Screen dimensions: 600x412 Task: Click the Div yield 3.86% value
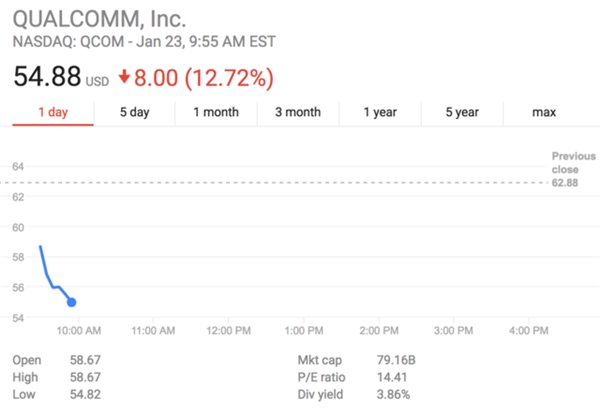coord(393,394)
